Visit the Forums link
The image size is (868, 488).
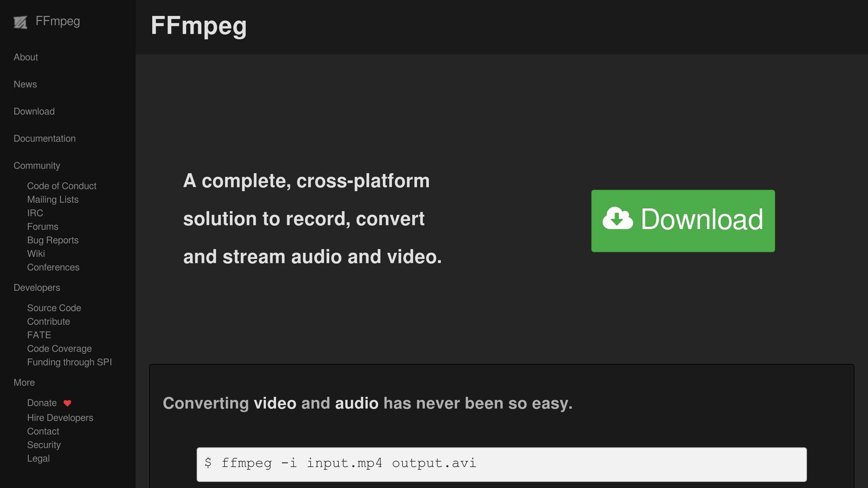42,226
